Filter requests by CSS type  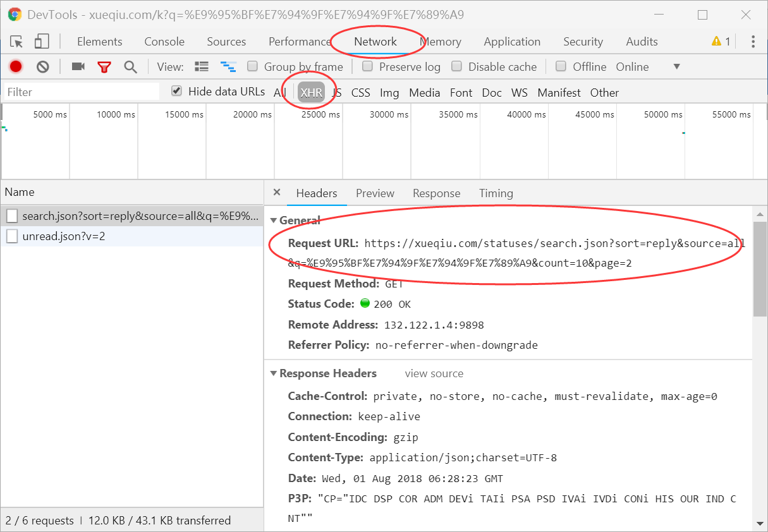(361, 93)
